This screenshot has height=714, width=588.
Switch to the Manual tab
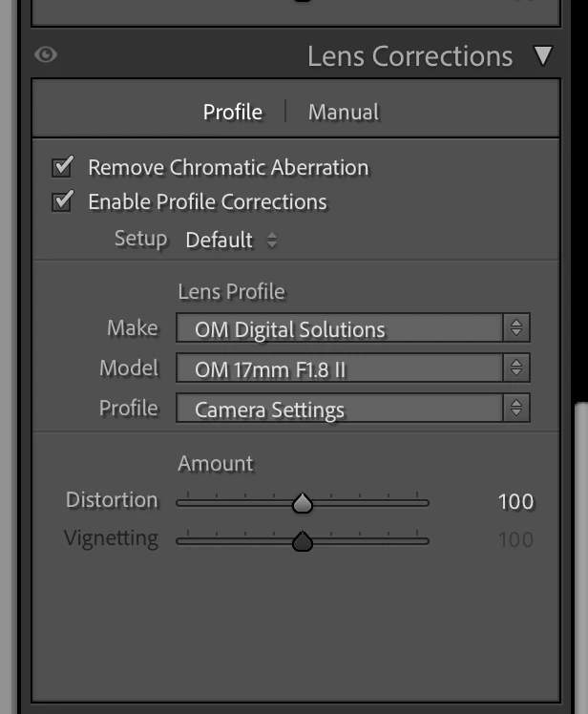tap(344, 112)
